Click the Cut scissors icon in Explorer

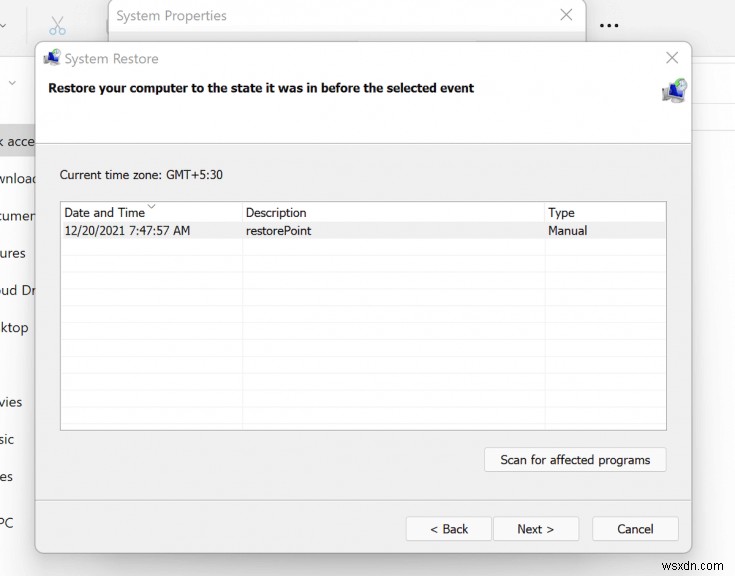pyautogui.click(x=57, y=26)
